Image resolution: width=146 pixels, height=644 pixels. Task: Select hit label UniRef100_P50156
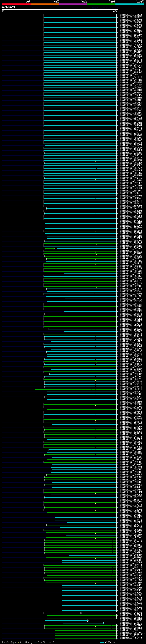[x=131, y=82]
